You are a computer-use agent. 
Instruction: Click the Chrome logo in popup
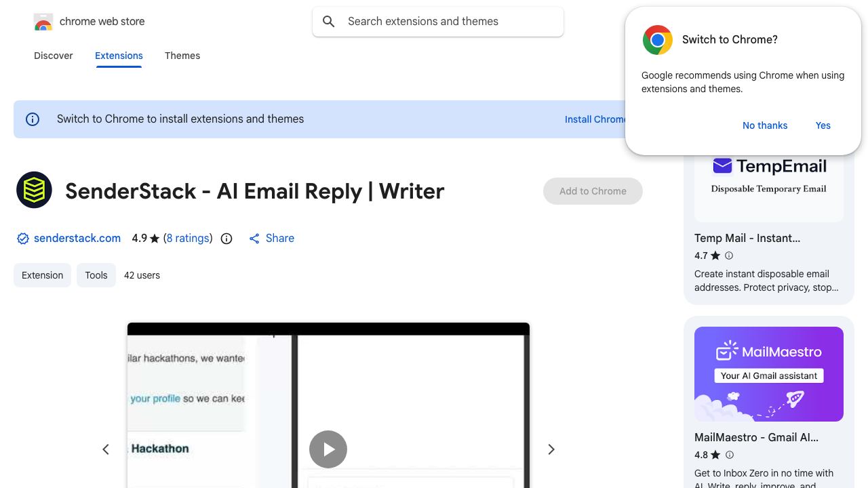tap(657, 40)
